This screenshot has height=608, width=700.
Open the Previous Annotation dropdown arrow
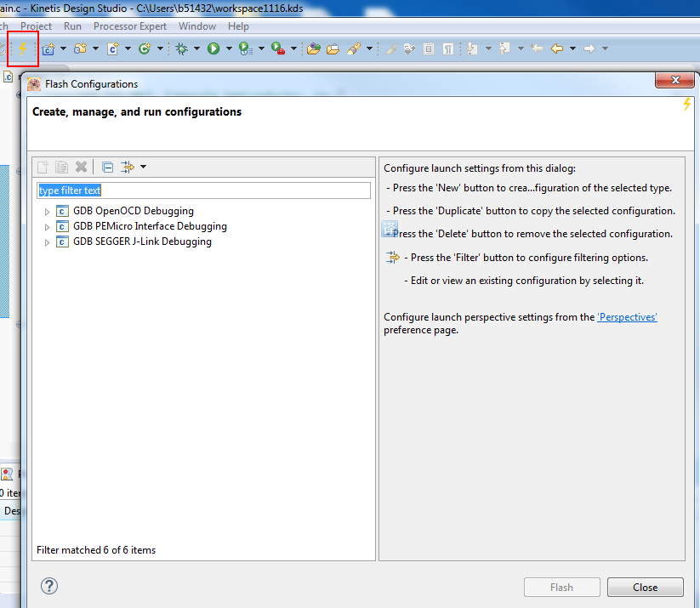click(521, 48)
